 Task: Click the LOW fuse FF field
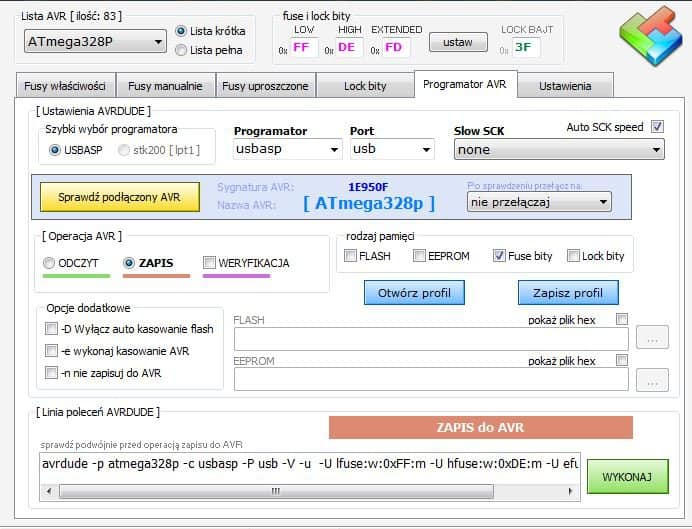point(304,48)
